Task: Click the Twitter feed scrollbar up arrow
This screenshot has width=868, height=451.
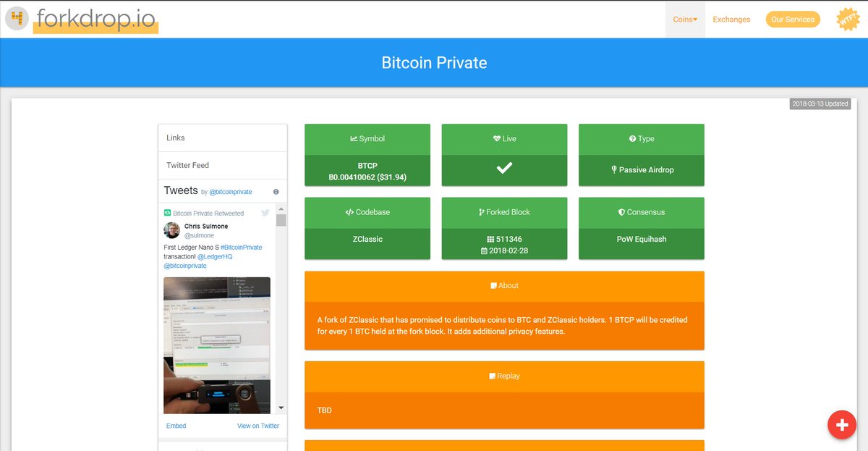Action: tap(281, 209)
